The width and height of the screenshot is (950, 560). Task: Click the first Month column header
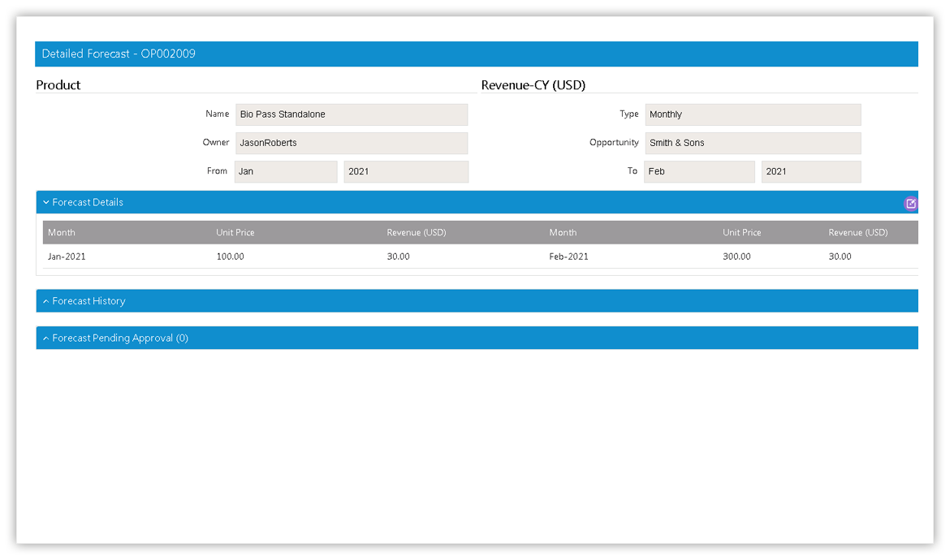tap(62, 233)
